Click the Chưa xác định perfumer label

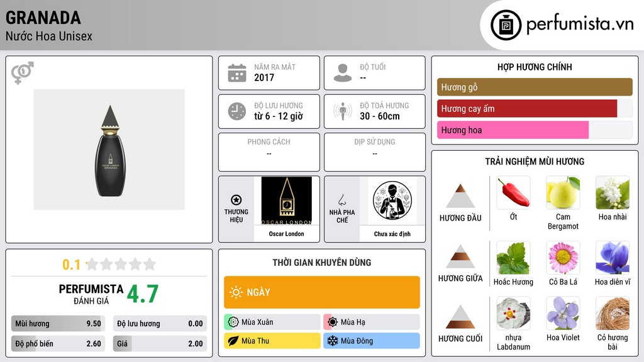pos(392,234)
